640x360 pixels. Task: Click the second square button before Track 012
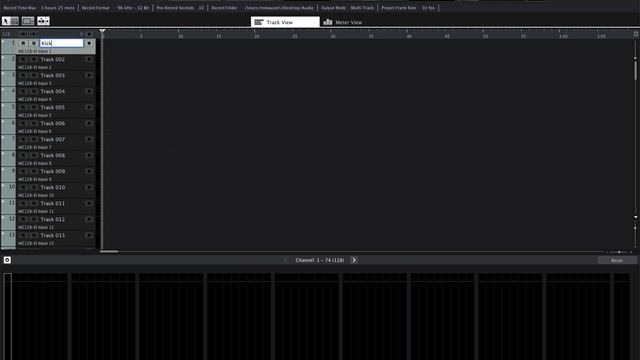34,219
